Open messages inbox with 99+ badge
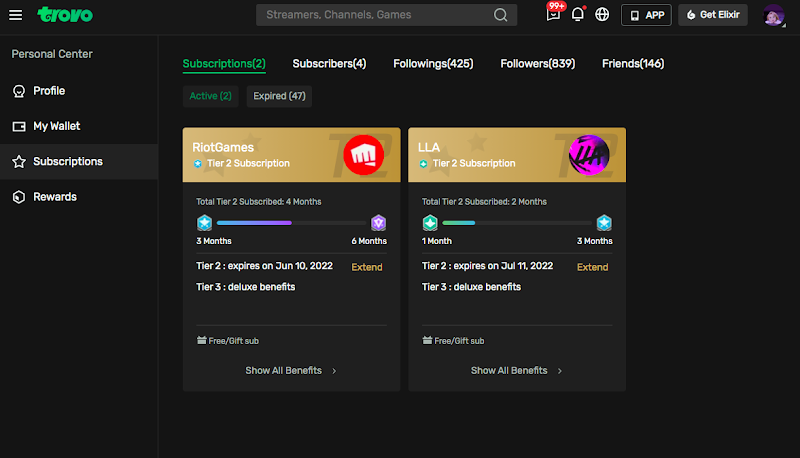This screenshot has height=458, width=800. (x=554, y=14)
